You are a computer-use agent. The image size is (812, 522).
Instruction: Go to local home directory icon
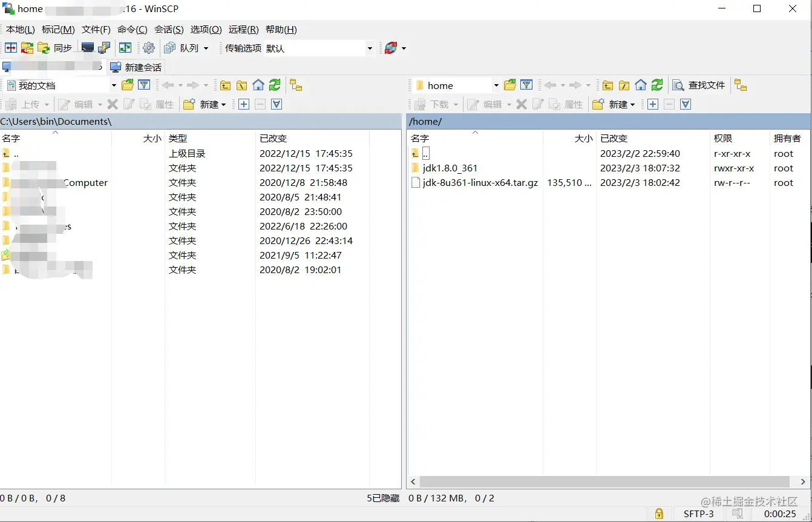258,85
